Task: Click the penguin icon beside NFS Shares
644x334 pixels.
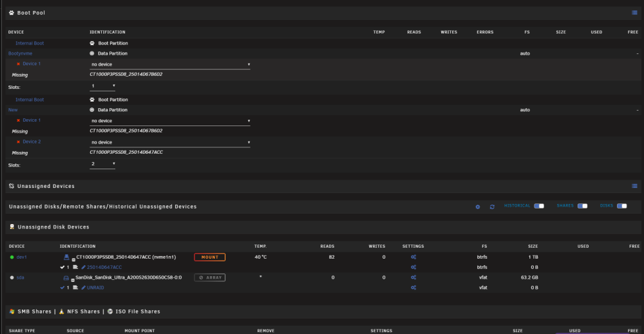Action: (x=62, y=311)
